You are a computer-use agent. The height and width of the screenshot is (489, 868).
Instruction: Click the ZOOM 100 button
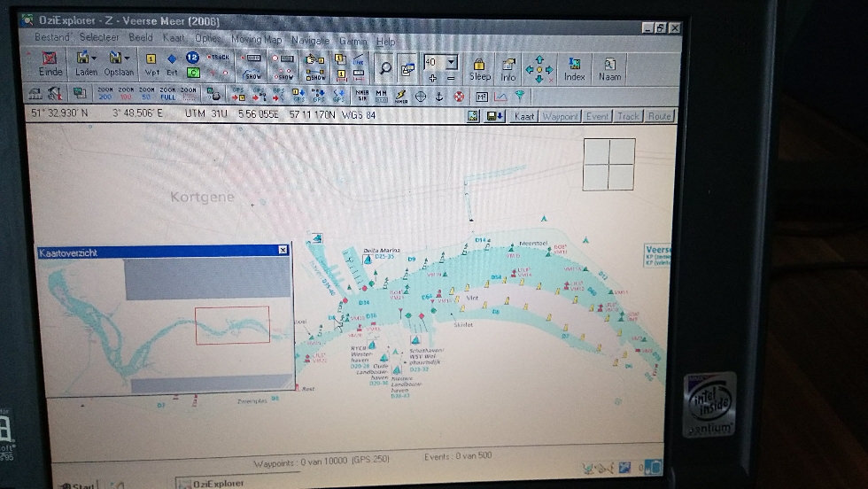click(126, 94)
